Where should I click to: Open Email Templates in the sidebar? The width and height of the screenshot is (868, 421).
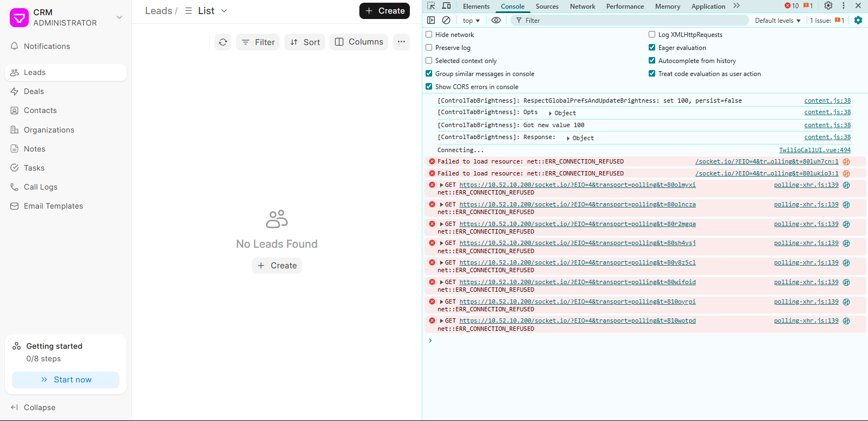(66, 206)
